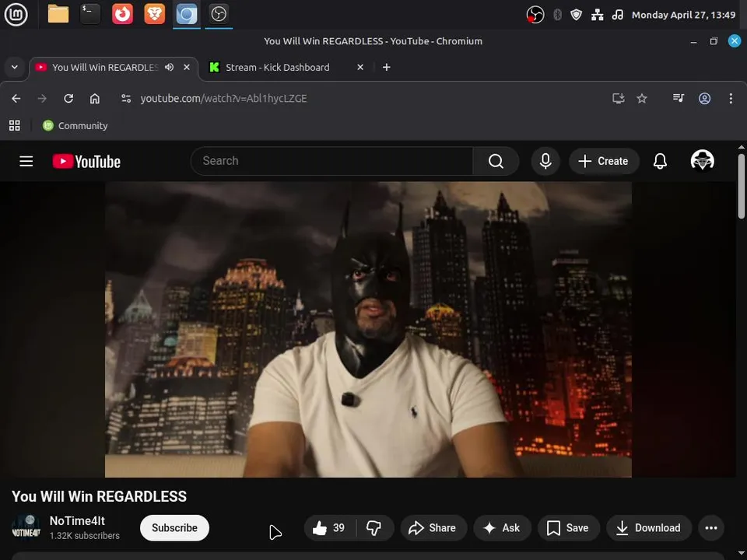
Task: Go to the browser home page
Action: tap(95, 99)
